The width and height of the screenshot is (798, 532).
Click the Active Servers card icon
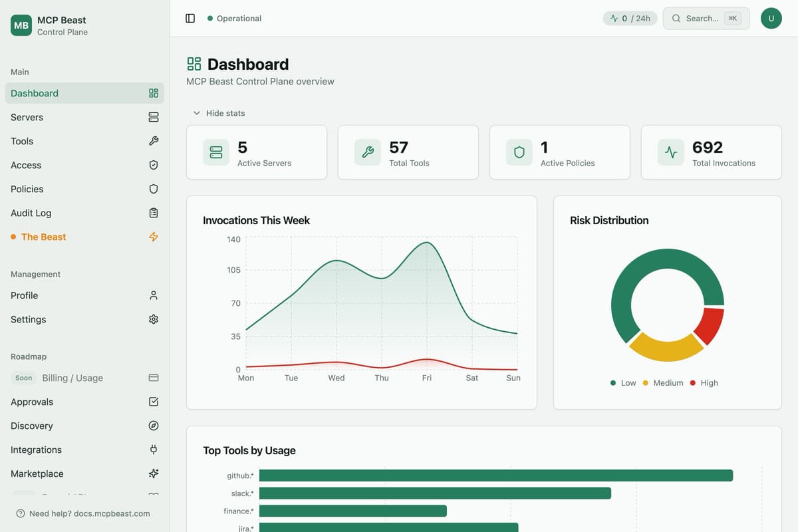tap(216, 152)
